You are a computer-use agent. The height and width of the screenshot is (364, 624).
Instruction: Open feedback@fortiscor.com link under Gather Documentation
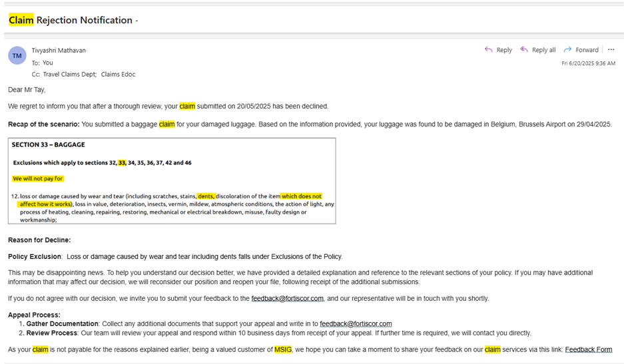356,324
